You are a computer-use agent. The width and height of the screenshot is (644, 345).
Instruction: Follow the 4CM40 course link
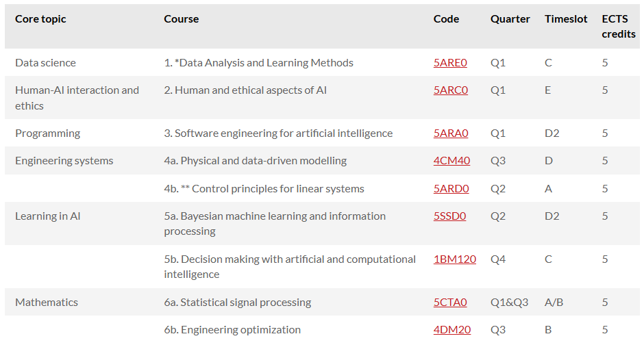tap(451, 161)
